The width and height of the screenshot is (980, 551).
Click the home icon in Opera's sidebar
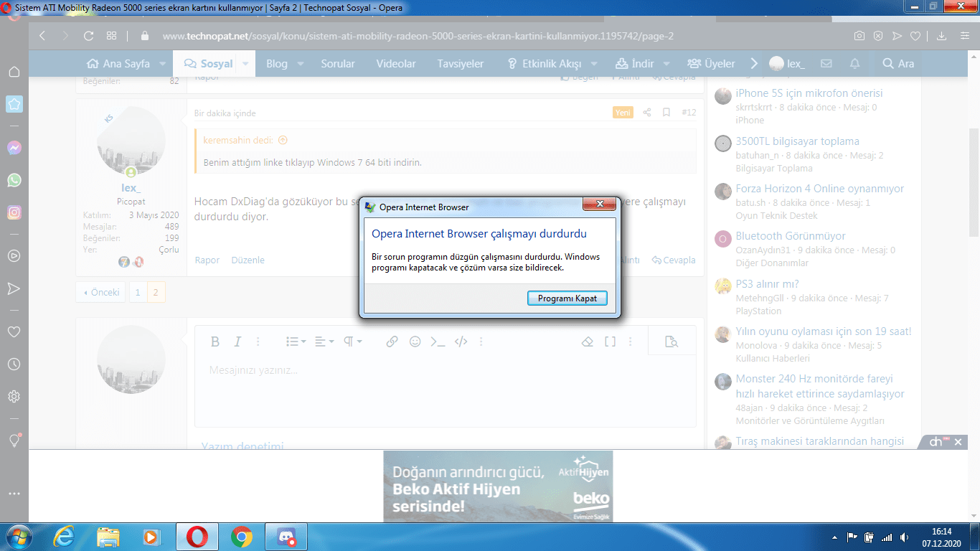point(14,72)
